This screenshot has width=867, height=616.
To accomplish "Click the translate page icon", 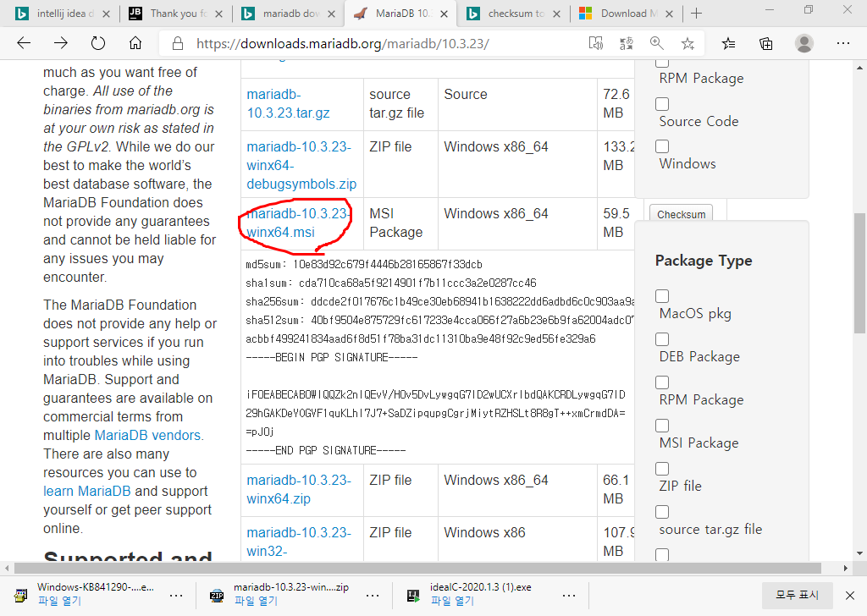I will (x=626, y=43).
